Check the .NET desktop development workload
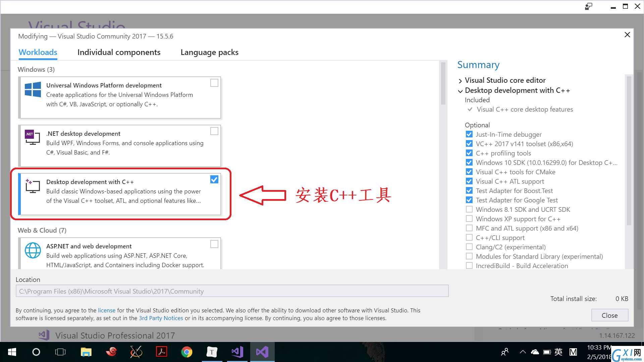644x362 pixels. [x=214, y=131]
